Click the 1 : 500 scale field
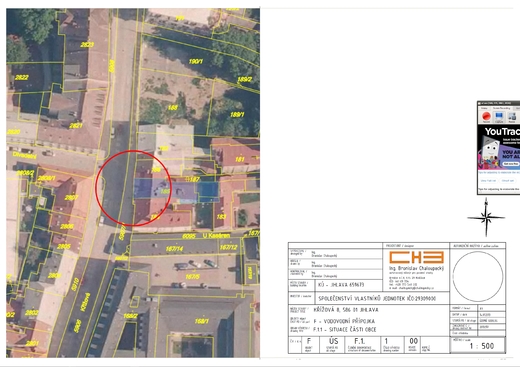520x367 pixels. (x=478, y=346)
